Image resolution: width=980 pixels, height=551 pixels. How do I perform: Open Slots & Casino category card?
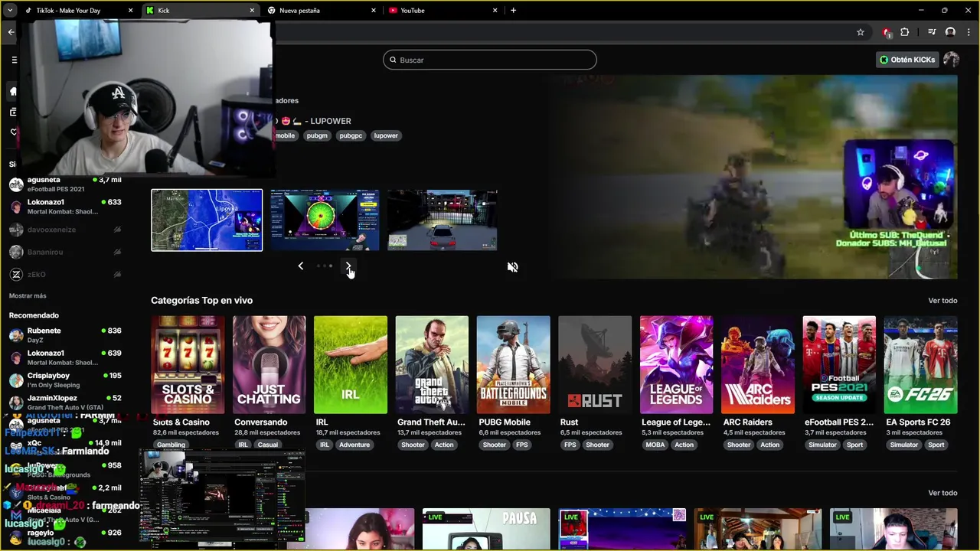pyautogui.click(x=188, y=365)
